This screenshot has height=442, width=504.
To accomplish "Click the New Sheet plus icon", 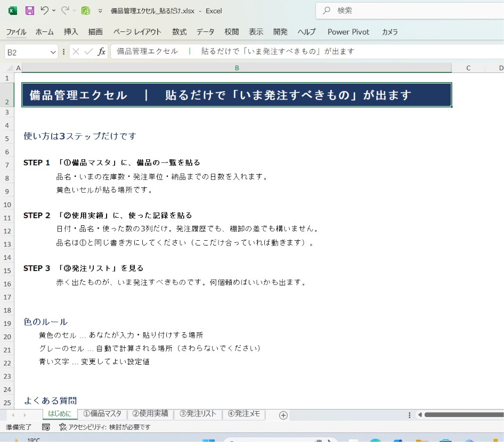I will pyautogui.click(x=283, y=415).
